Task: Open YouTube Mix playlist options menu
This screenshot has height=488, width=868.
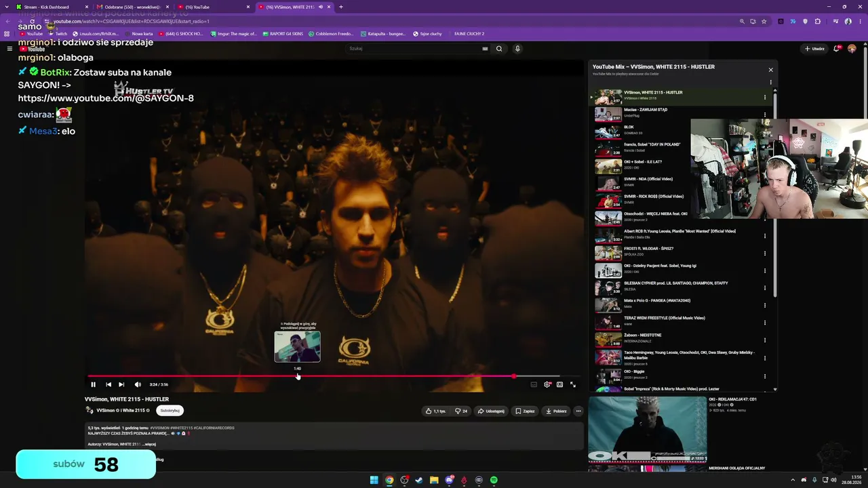Action: pos(770,82)
